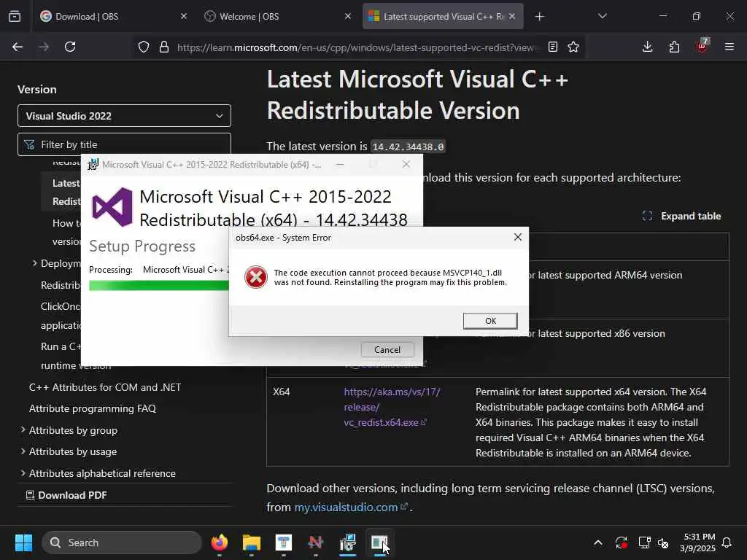747x560 pixels.
Task: Open the Firefox application menu
Action: [729, 47]
